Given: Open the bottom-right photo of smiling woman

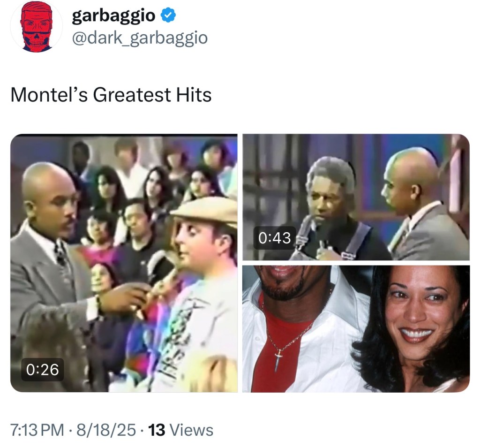Looking at the screenshot, I should 356,329.
